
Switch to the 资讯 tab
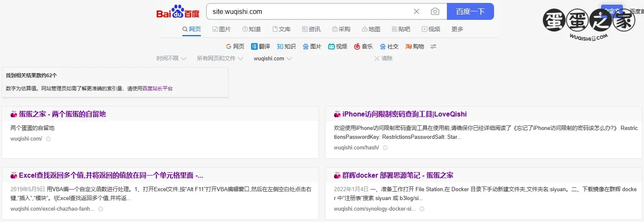pos(311,29)
